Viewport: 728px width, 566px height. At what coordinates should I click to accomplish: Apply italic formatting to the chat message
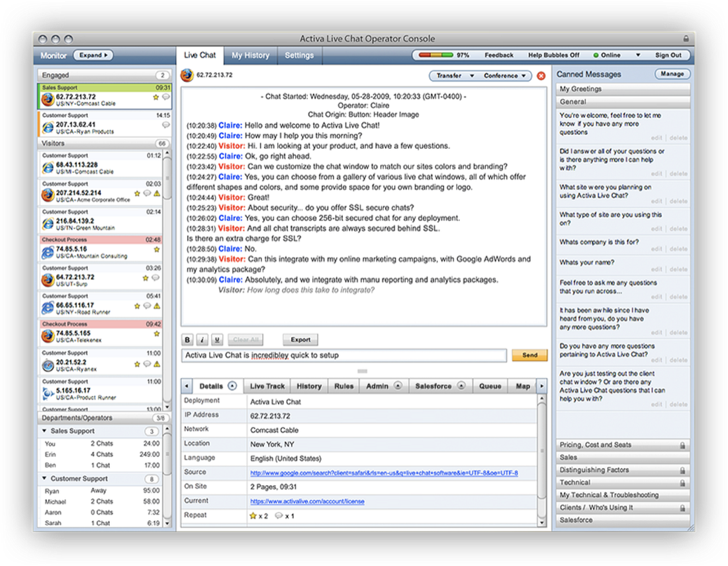[202, 340]
